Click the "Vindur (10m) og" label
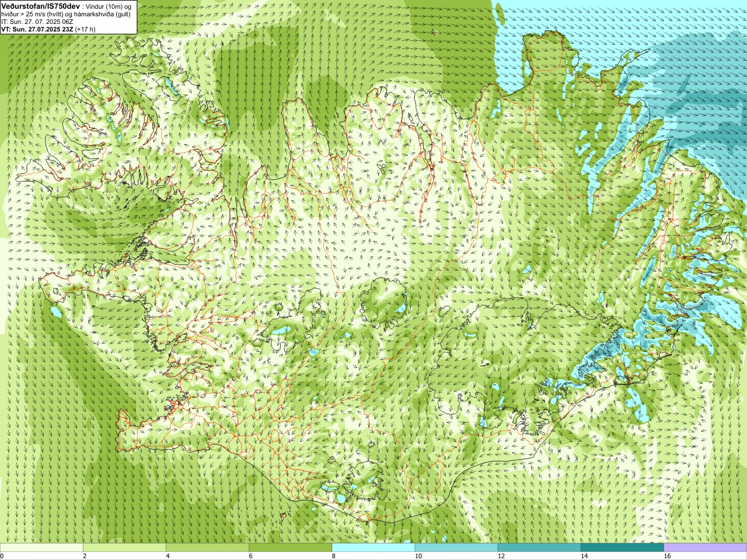Screen dimensions: 747x560 click(x=109, y=6)
